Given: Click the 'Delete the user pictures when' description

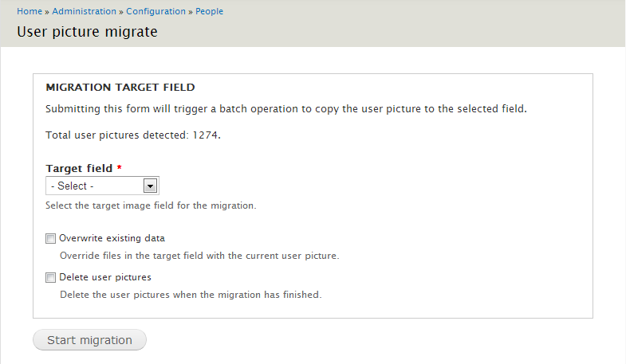Looking at the screenshot, I should point(191,295).
